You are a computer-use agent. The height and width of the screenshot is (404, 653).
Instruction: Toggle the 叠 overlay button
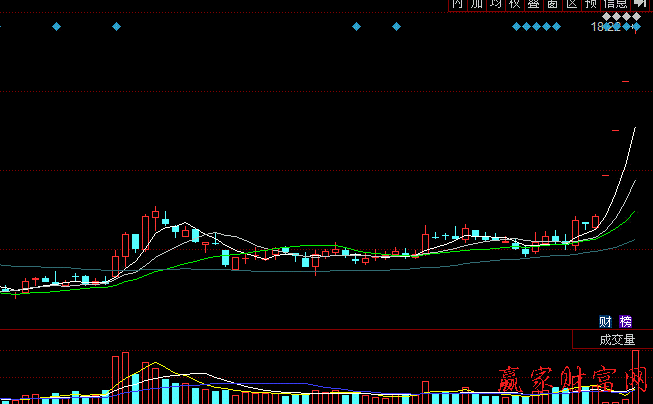pyautogui.click(x=534, y=5)
